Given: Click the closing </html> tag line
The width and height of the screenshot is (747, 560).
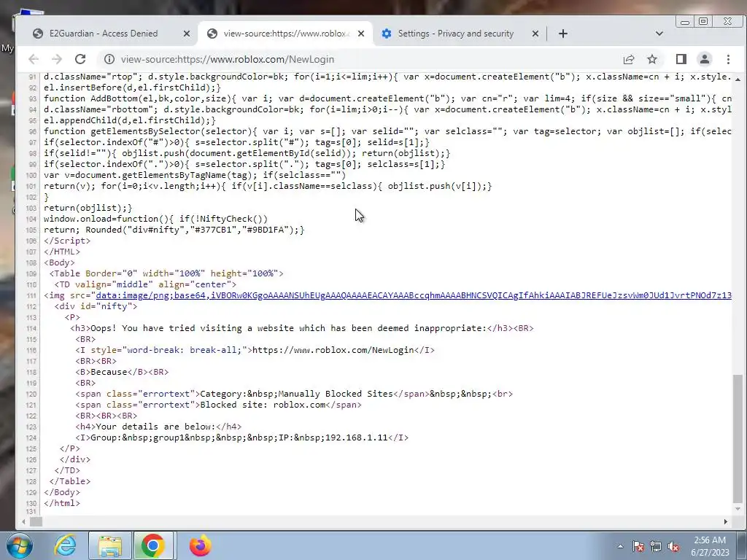Looking at the screenshot, I should pyautogui.click(x=62, y=503).
